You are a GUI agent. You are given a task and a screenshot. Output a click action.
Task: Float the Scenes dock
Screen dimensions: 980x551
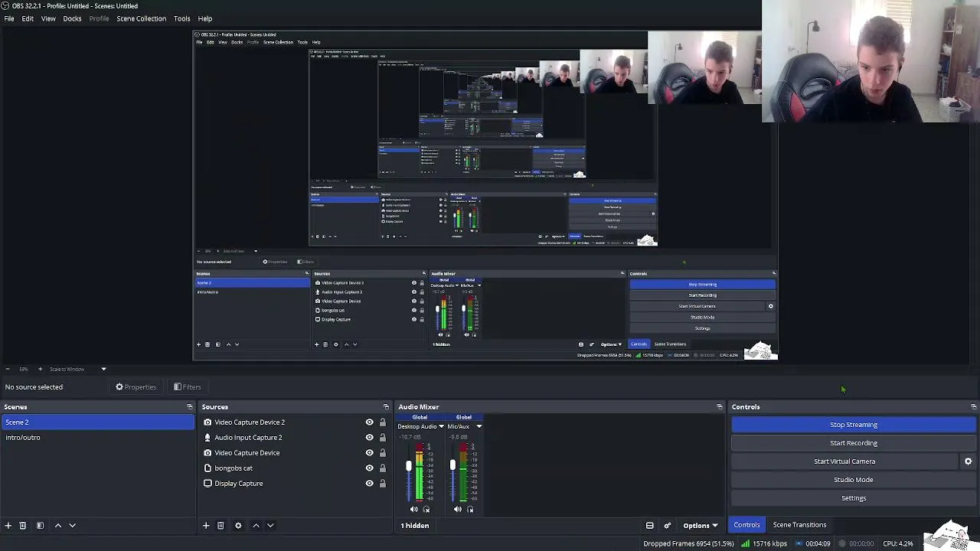click(x=189, y=407)
